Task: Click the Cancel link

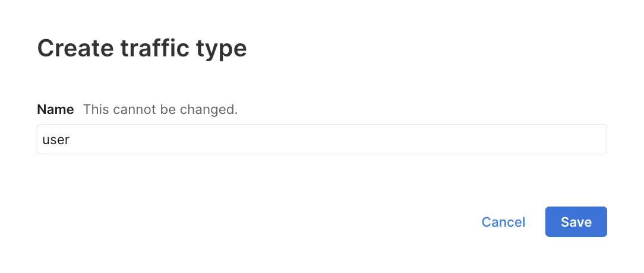Action: tap(503, 222)
